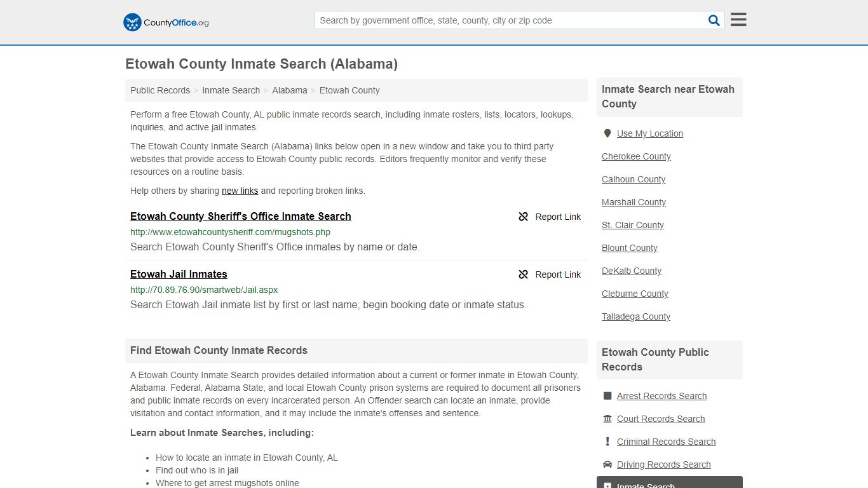Image resolution: width=868 pixels, height=488 pixels.
Task: Open Court Records Search
Action: (x=661, y=419)
